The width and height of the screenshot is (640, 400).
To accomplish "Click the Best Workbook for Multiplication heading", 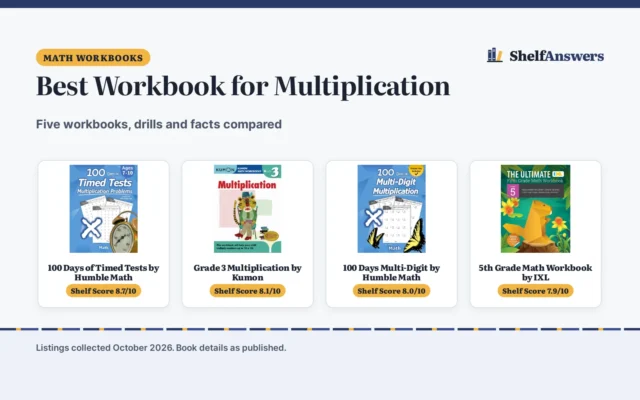I will (x=243, y=86).
